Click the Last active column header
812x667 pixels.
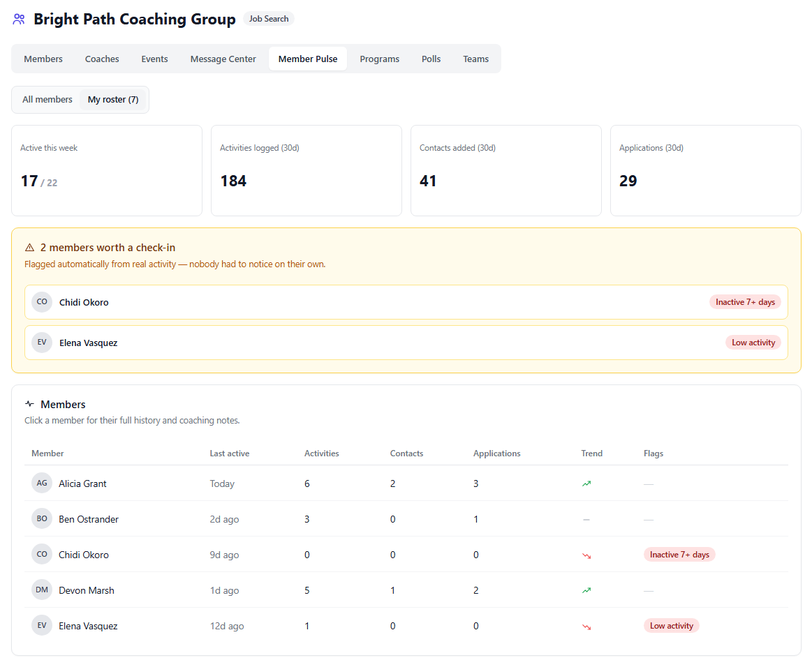[x=230, y=454]
